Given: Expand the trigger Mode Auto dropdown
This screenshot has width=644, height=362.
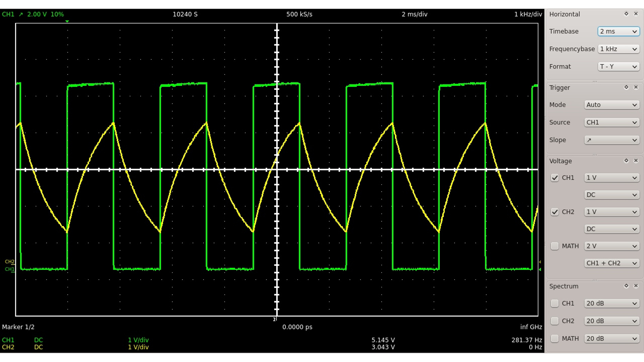Looking at the screenshot, I should pos(611,105).
